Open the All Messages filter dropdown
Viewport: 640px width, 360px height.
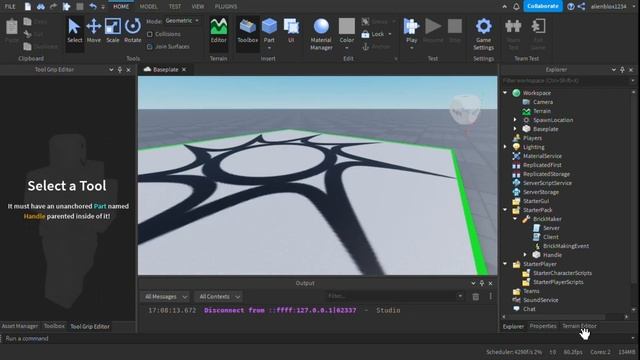click(x=166, y=297)
